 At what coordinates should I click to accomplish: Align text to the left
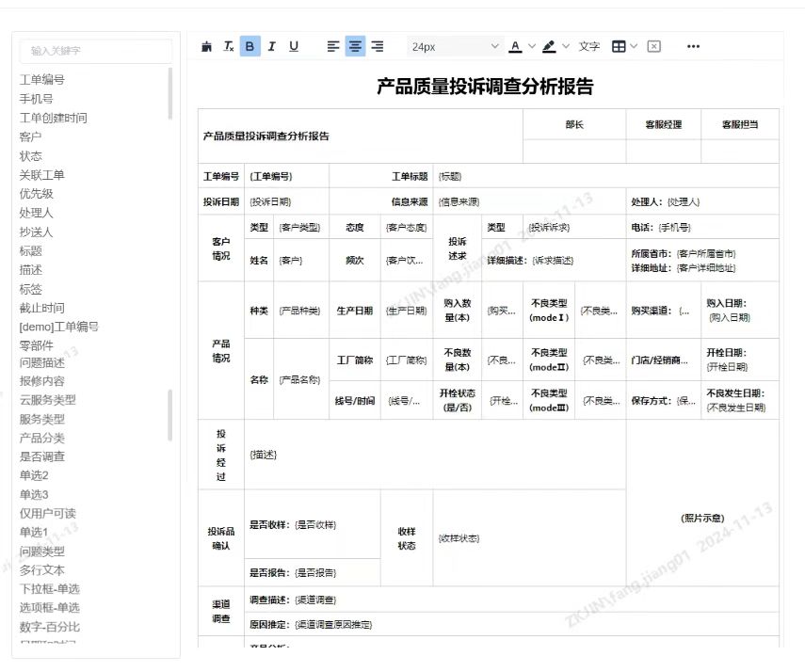coord(332,45)
